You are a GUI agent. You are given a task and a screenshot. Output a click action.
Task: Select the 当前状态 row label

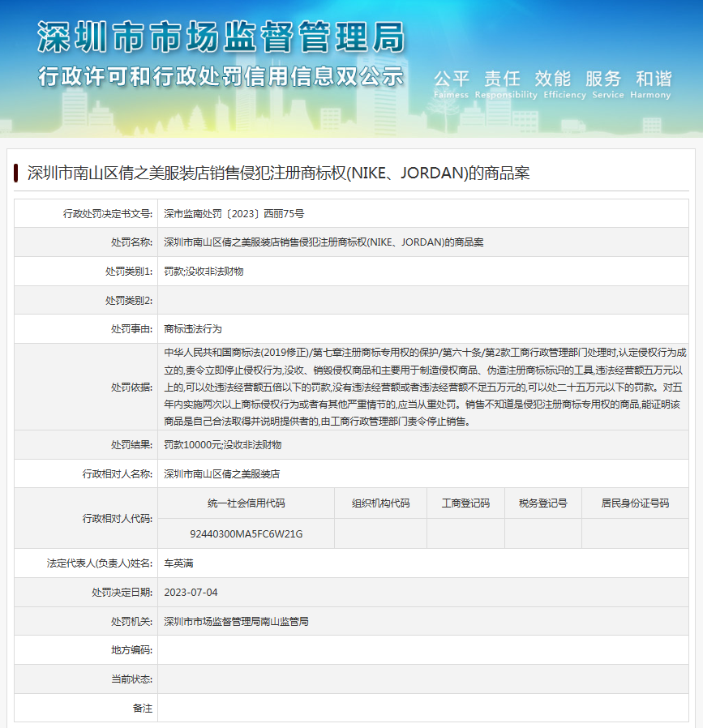132,679
